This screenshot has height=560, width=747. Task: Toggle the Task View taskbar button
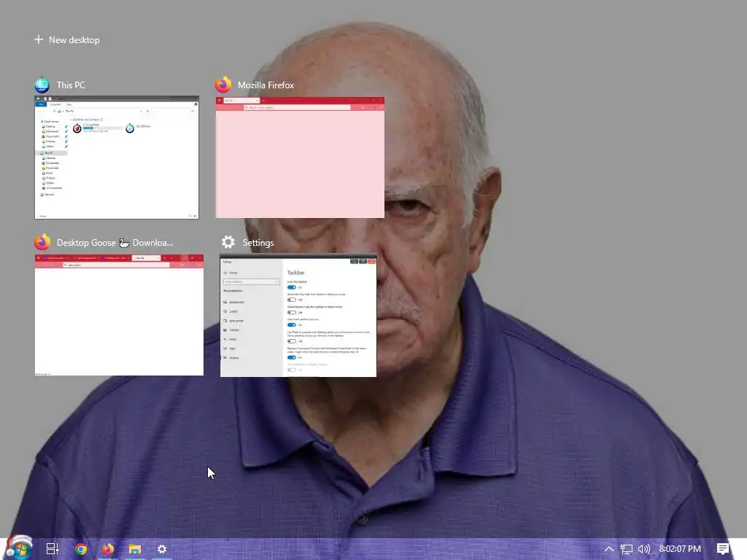pyautogui.click(x=53, y=549)
